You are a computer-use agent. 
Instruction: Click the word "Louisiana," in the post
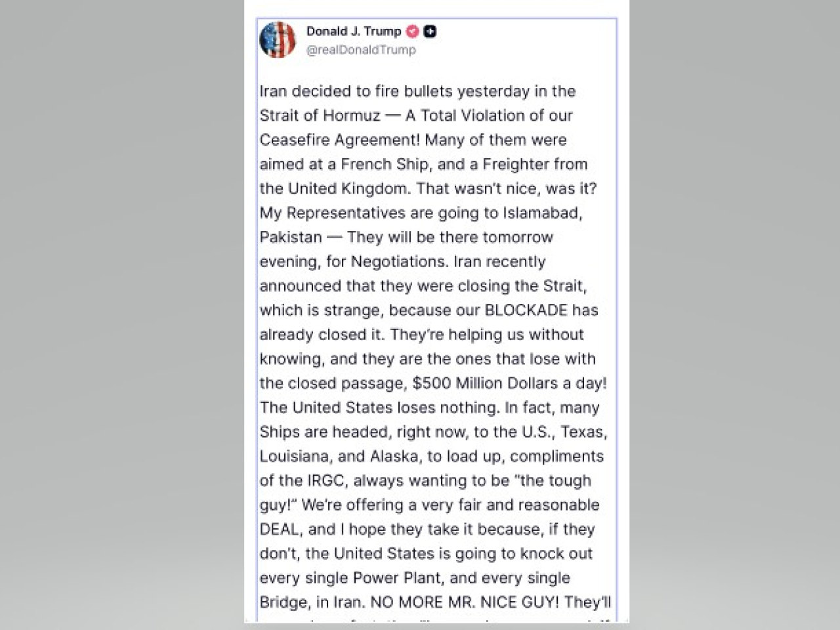pos(296,456)
